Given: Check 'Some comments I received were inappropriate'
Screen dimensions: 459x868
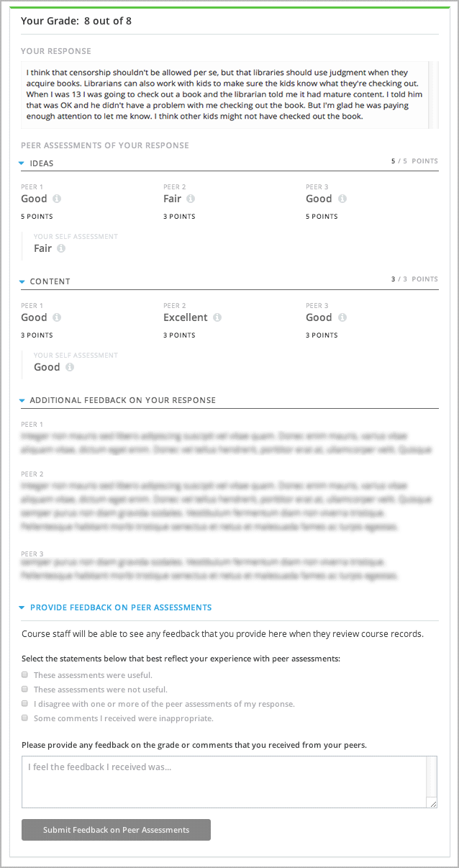Looking at the screenshot, I should click(x=25, y=718).
